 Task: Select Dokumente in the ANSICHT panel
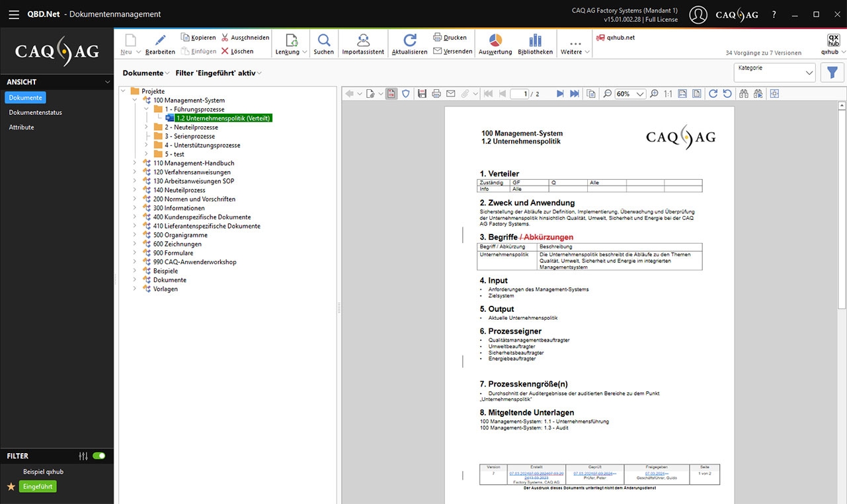coord(26,98)
